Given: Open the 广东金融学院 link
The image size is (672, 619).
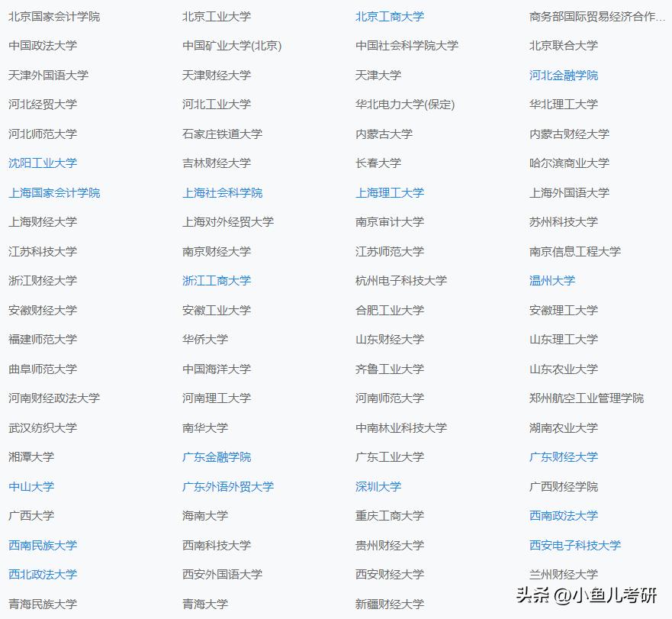Looking at the screenshot, I should (217, 457).
